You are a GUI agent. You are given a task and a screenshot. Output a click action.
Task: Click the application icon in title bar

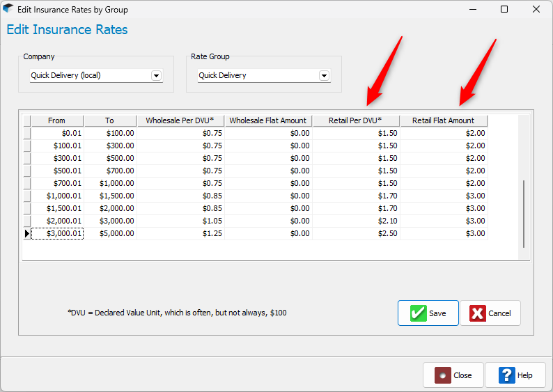tap(8, 10)
